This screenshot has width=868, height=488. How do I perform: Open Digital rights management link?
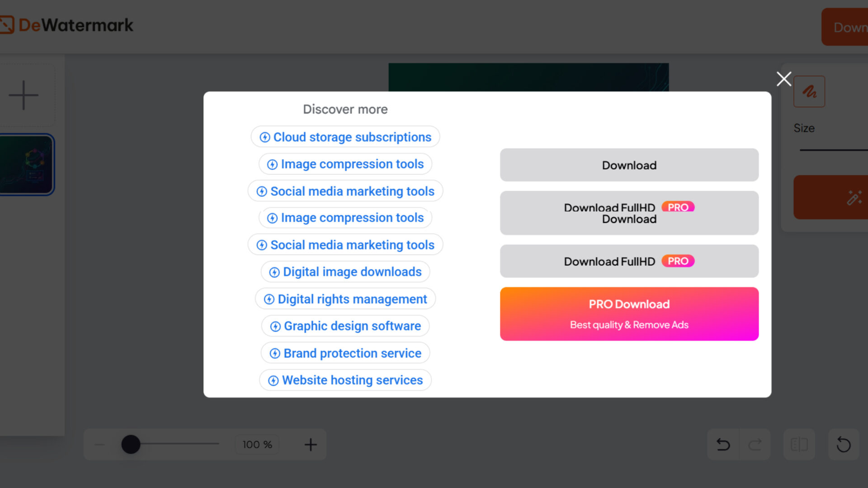[x=345, y=299]
